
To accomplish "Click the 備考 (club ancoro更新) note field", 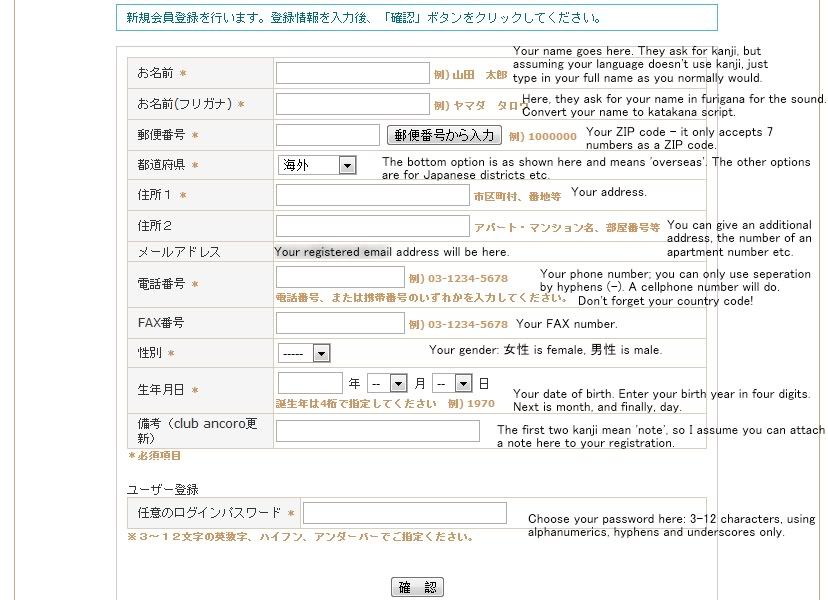I will coord(377,431).
